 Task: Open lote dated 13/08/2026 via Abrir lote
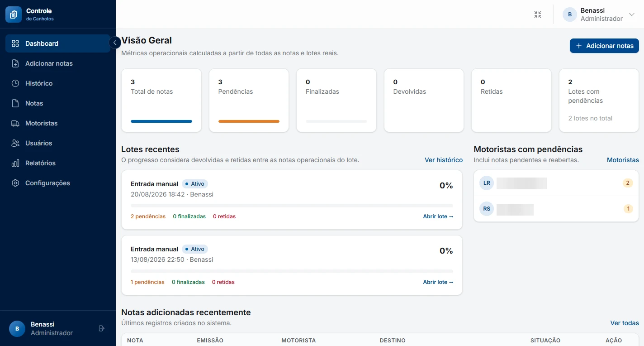(x=438, y=282)
